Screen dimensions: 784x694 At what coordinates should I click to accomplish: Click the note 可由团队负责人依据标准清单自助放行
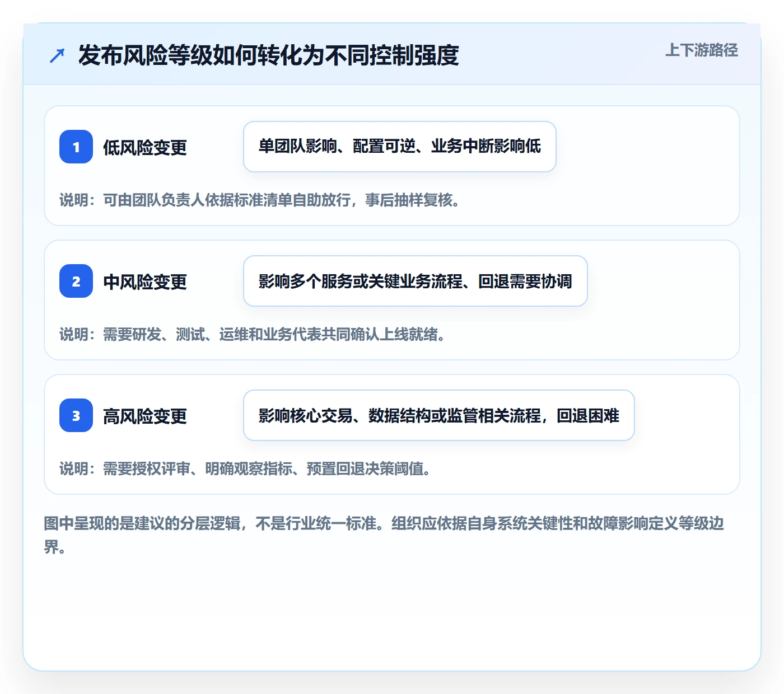[259, 200]
